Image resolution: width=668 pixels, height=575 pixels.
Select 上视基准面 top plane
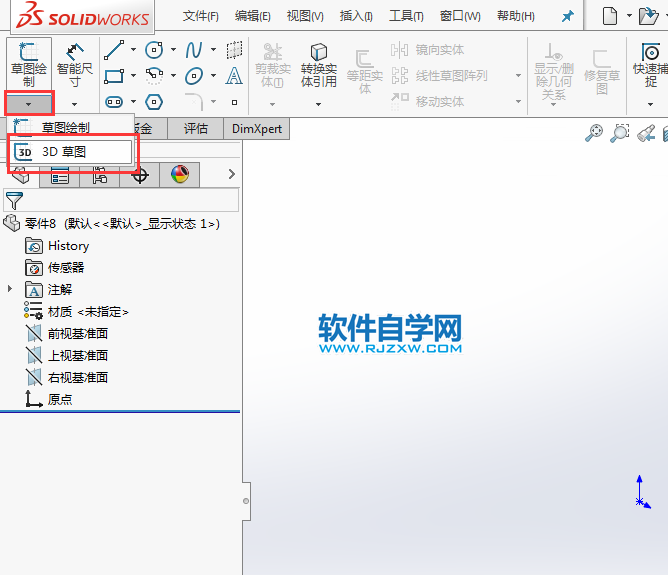pos(67,356)
